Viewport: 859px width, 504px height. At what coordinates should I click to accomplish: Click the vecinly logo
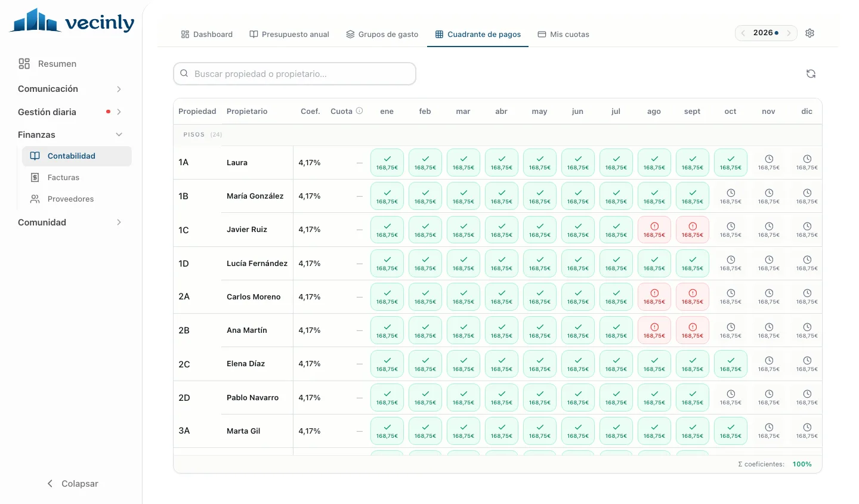(72, 20)
